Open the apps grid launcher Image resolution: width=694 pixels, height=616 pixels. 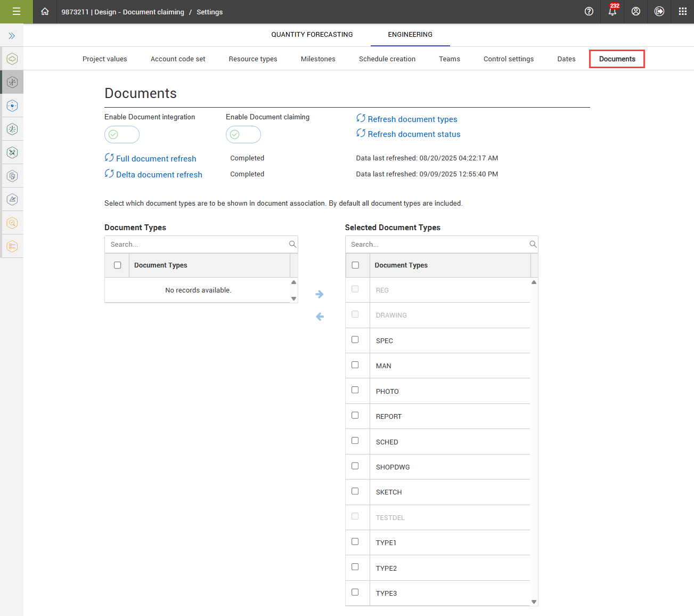click(x=682, y=12)
